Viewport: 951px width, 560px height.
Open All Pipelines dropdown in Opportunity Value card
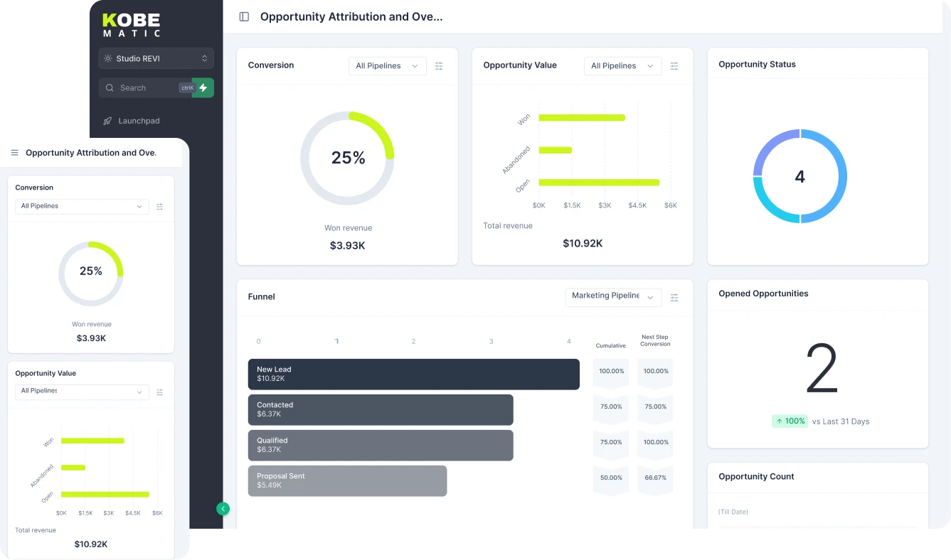[x=622, y=66]
